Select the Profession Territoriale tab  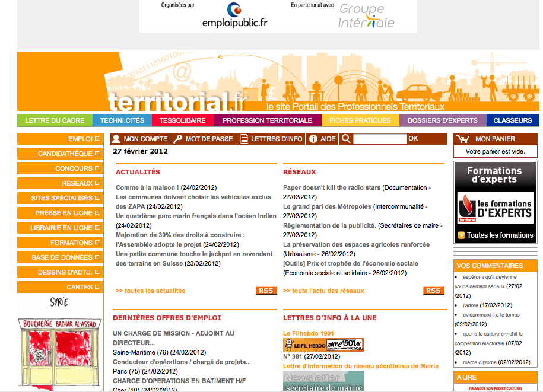(x=267, y=120)
